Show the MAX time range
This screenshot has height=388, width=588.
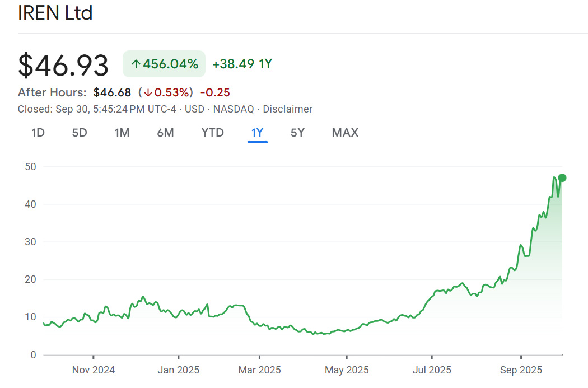click(345, 133)
